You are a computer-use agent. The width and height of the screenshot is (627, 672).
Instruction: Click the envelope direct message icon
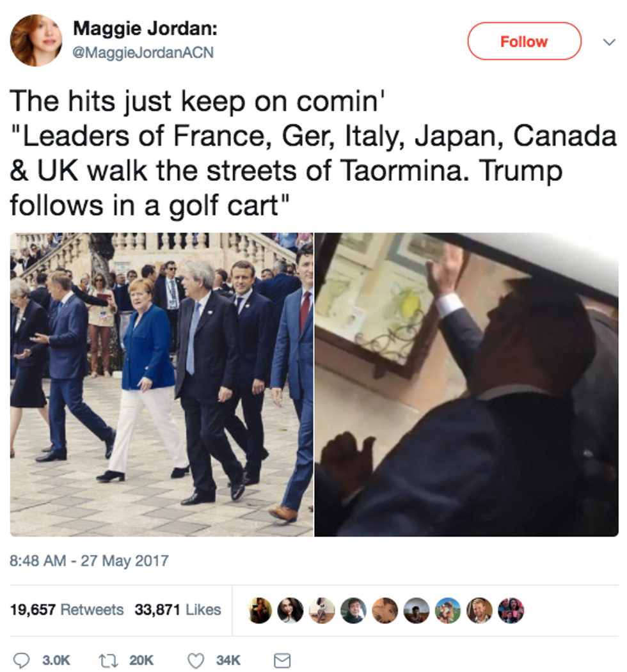282,660
